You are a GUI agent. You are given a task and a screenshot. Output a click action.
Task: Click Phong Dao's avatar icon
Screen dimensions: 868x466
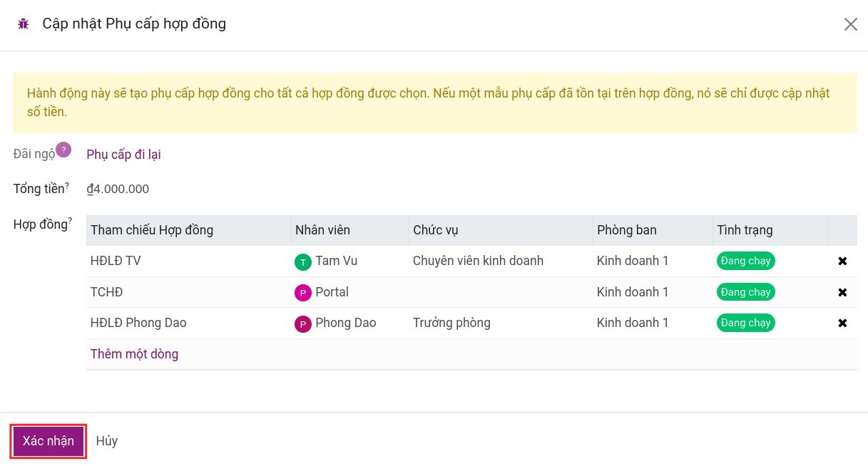(x=303, y=324)
